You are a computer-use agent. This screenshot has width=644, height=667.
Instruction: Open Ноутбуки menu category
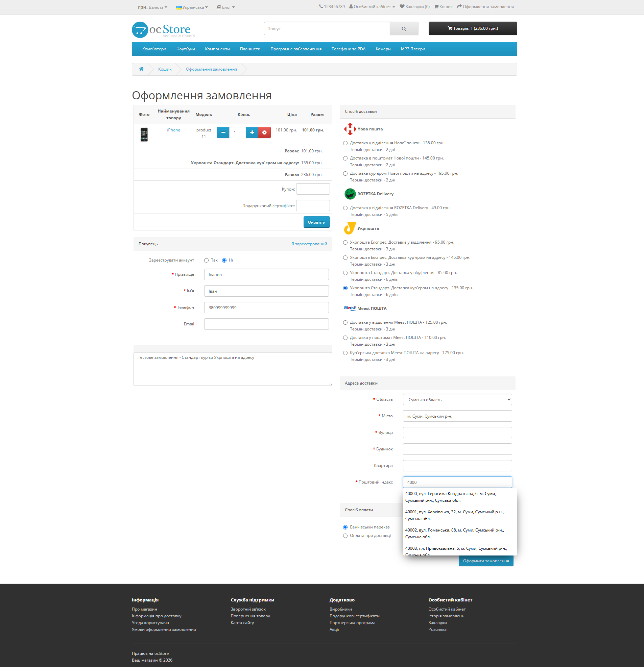186,49
